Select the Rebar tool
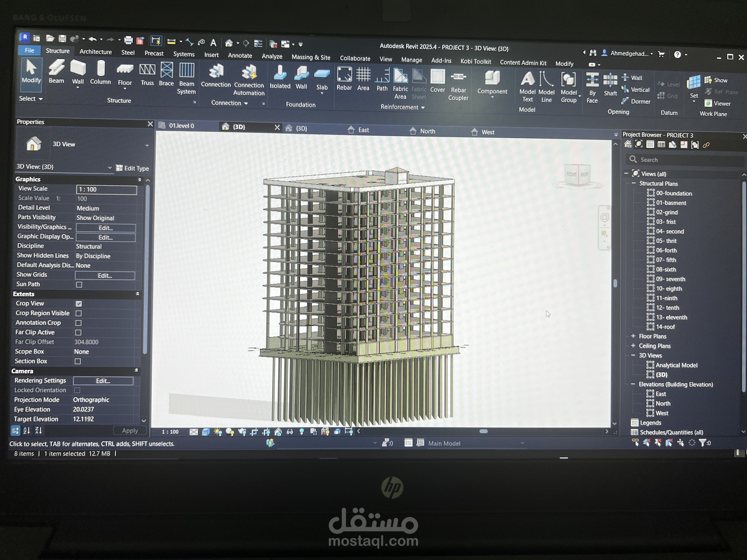This screenshot has height=560, width=747. 344,79
